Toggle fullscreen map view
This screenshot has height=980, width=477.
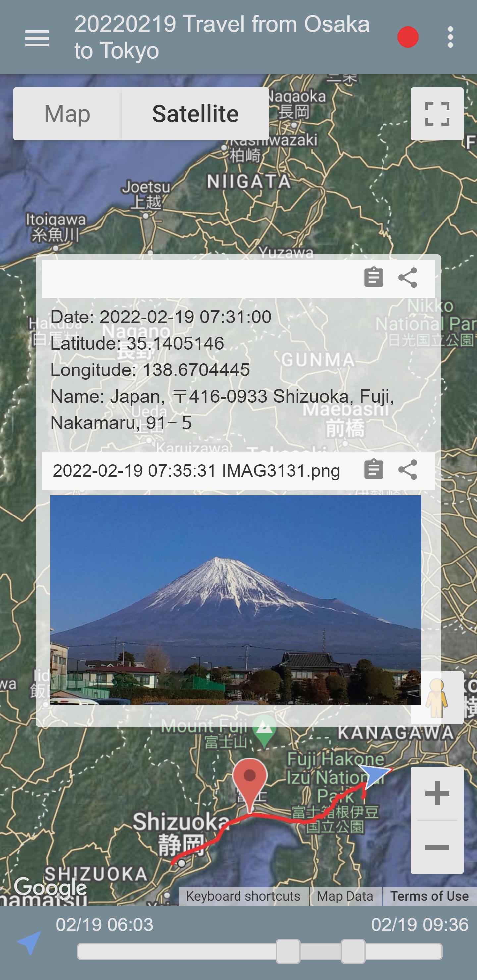437,114
